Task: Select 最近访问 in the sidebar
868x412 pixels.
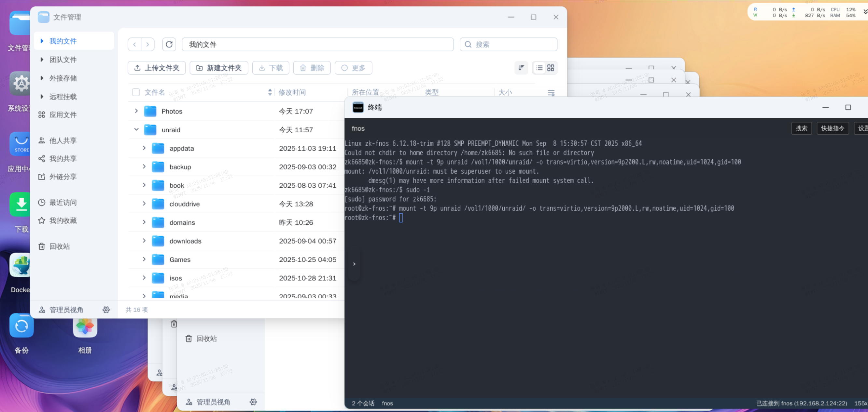Action: point(63,203)
